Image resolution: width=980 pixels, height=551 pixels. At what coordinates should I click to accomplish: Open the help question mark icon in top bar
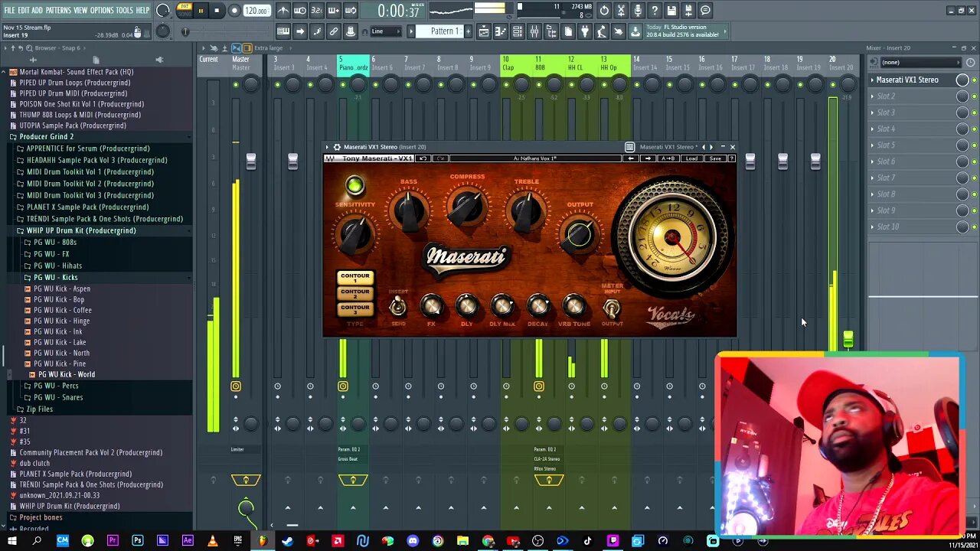point(655,11)
